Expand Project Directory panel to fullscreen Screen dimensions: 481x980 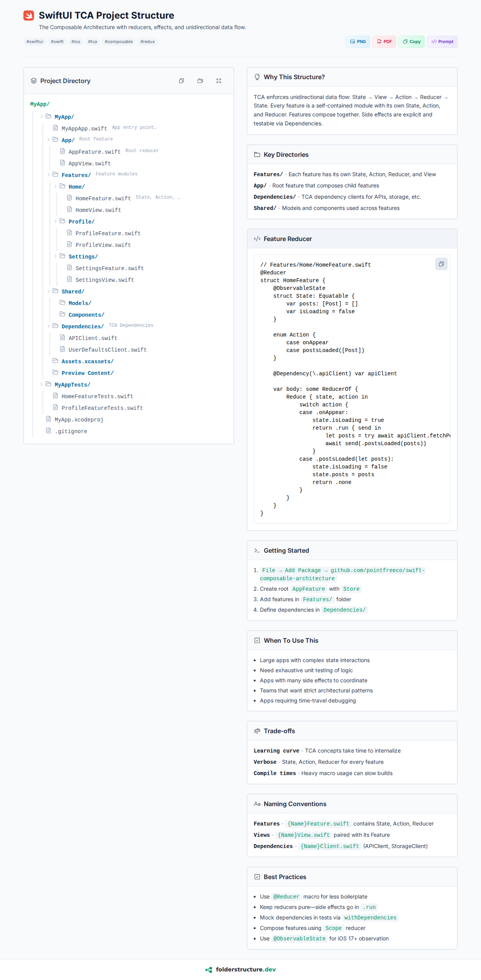[219, 81]
